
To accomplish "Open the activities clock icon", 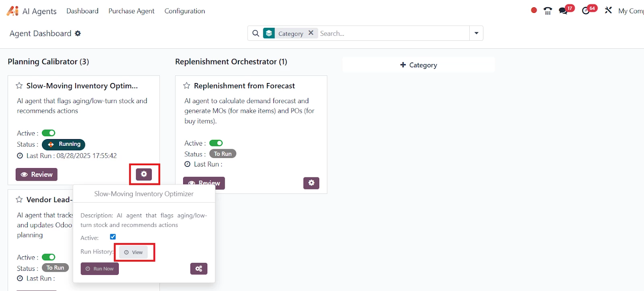I will [x=586, y=11].
